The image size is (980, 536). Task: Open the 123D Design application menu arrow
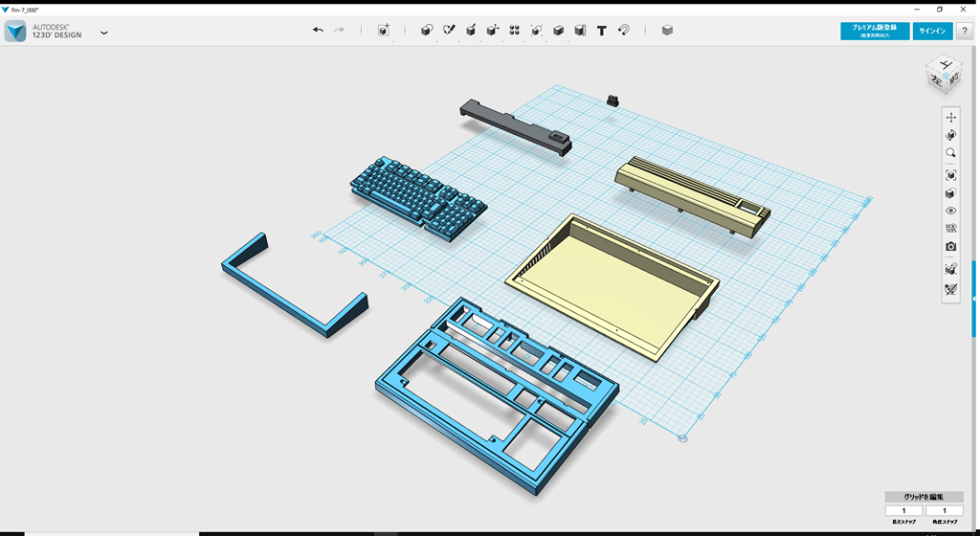[104, 33]
